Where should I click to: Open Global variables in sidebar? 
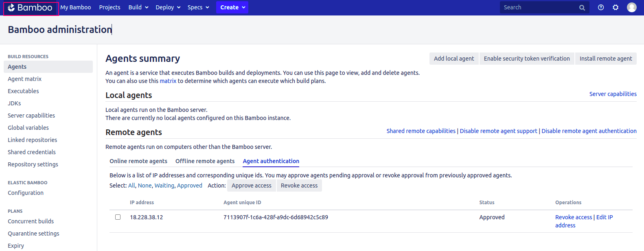(28, 128)
